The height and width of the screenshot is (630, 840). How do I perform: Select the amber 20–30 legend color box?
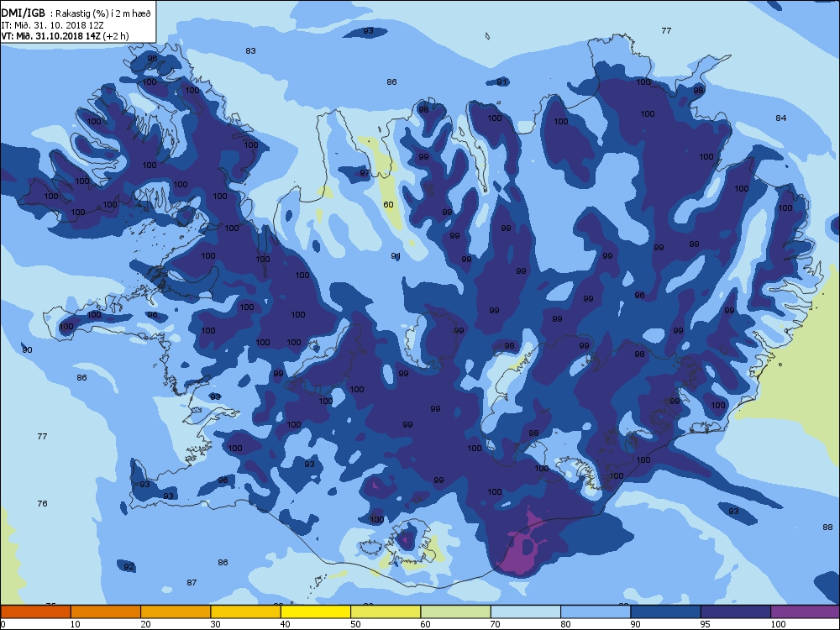(x=176, y=612)
